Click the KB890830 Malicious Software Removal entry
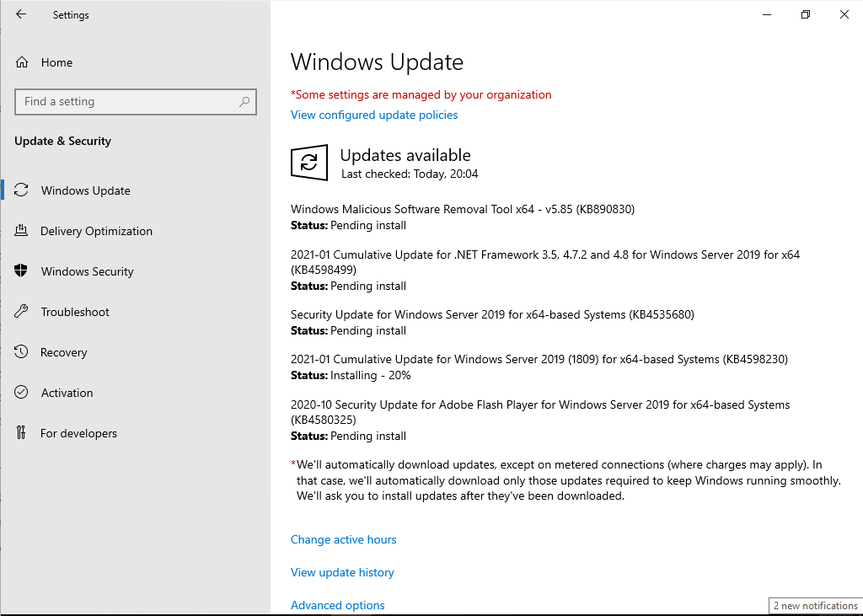863x616 pixels. (x=462, y=208)
